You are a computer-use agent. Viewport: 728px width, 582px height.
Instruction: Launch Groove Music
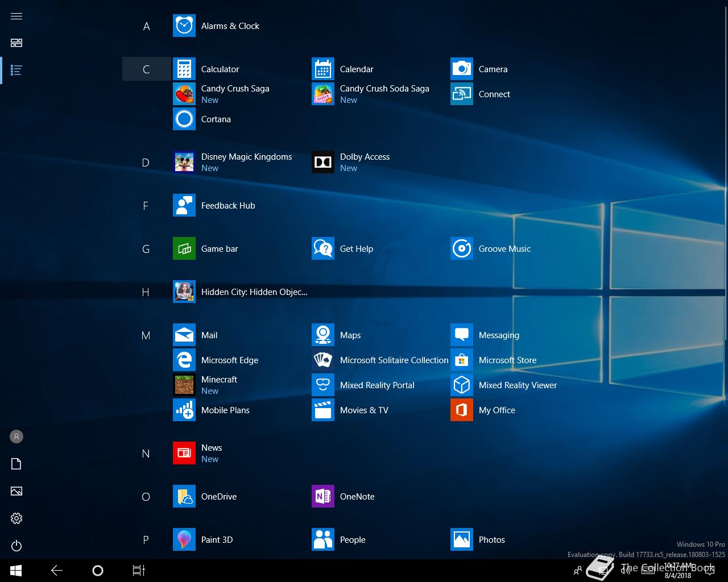coord(462,249)
